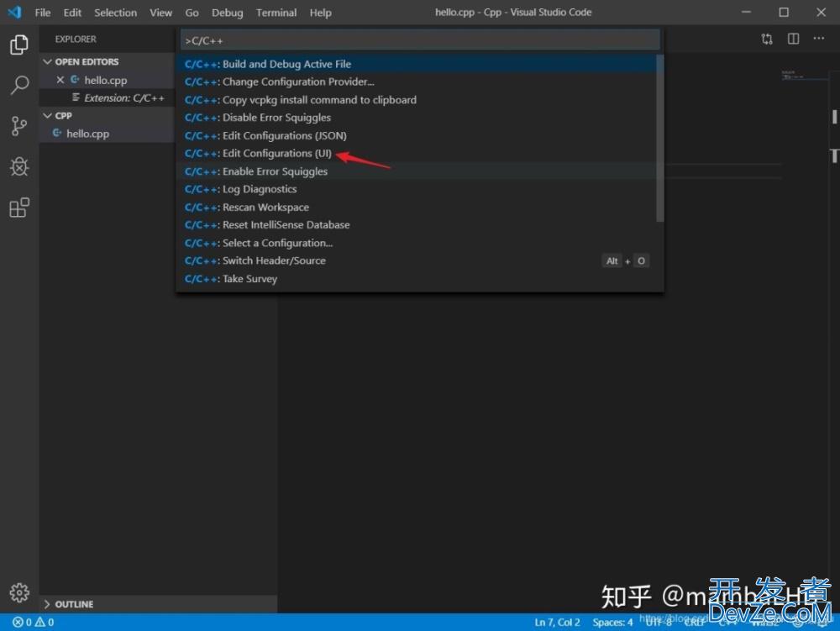Open the Explorer view in activity bar
This screenshot has height=631, width=840.
pos(19,45)
